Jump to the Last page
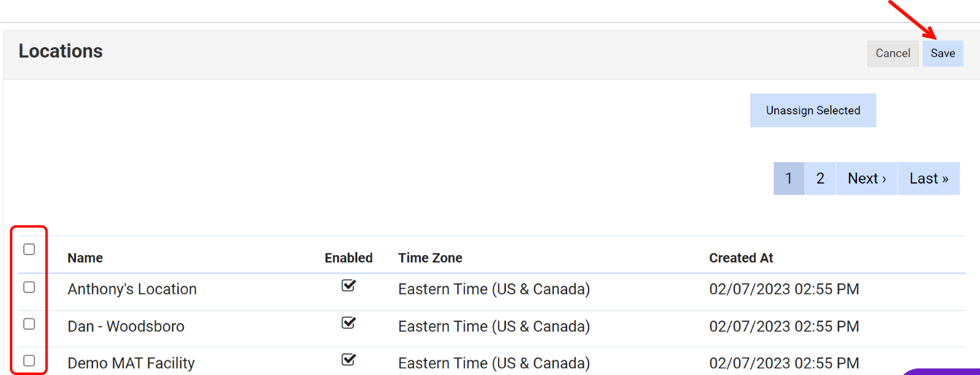Screen dimensions: 980x375 pyautogui.click(x=929, y=179)
